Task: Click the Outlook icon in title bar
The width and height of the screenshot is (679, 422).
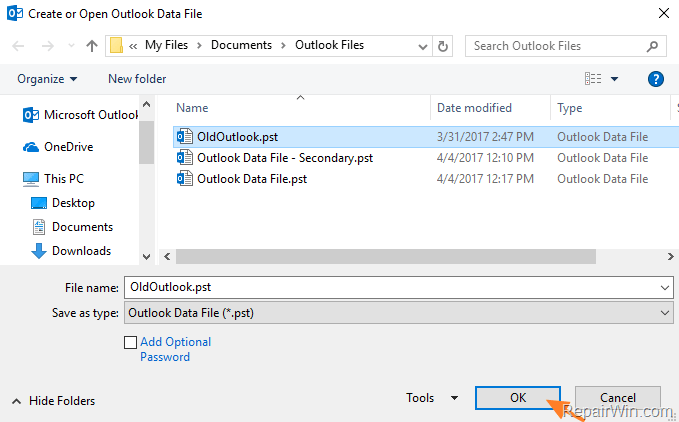Action: pyautogui.click(x=15, y=13)
